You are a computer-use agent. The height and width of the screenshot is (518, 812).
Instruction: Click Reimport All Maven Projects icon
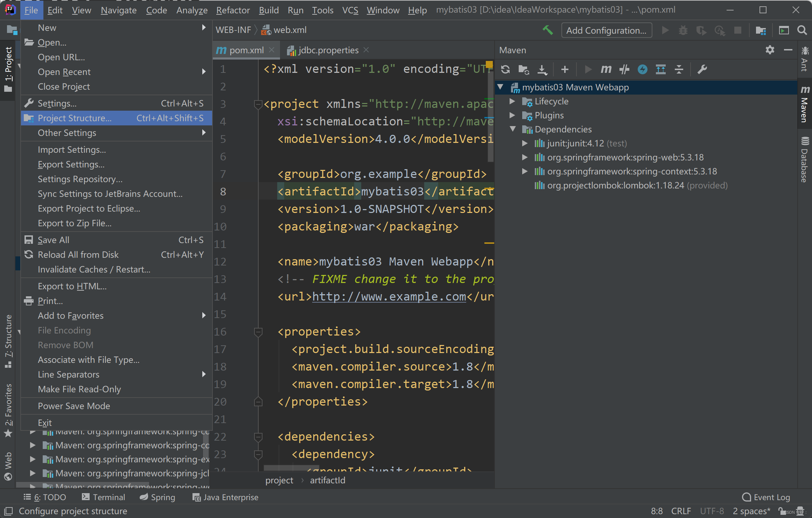pyautogui.click(x=505, y=69)
